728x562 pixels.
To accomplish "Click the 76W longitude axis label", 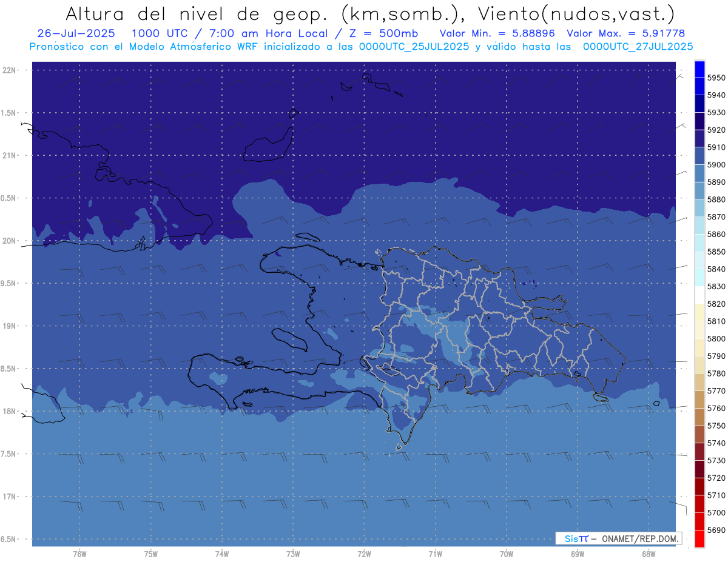I will [79, 554].
